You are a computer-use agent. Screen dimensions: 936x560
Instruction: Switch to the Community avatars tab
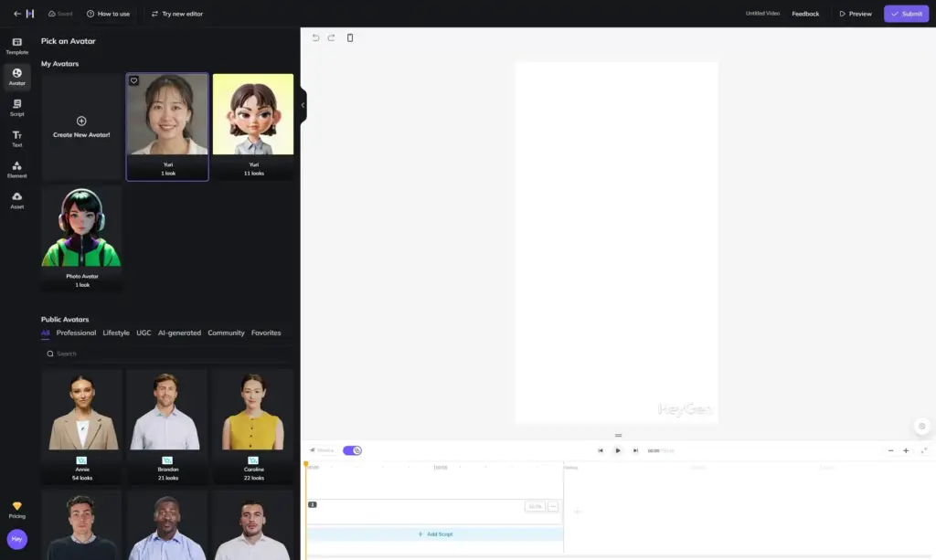pos(226,333)
